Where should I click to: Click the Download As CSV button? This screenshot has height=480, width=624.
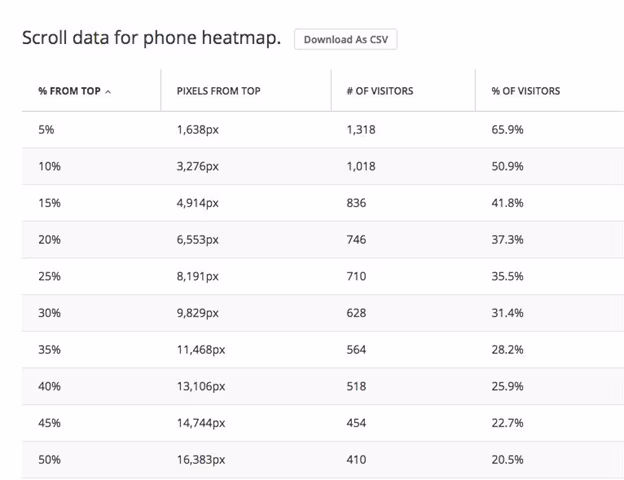pyautogui.click(x=345, y=39)
